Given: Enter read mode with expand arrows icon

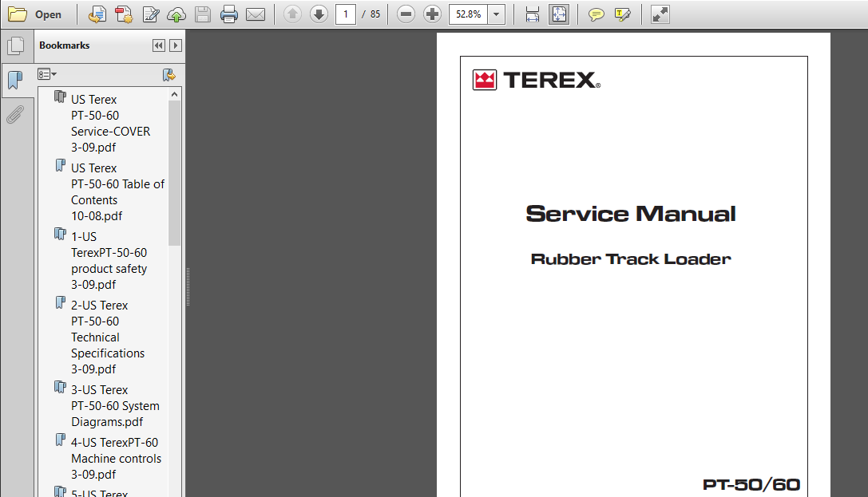Looking at the screenshot, I should point(660,14).
